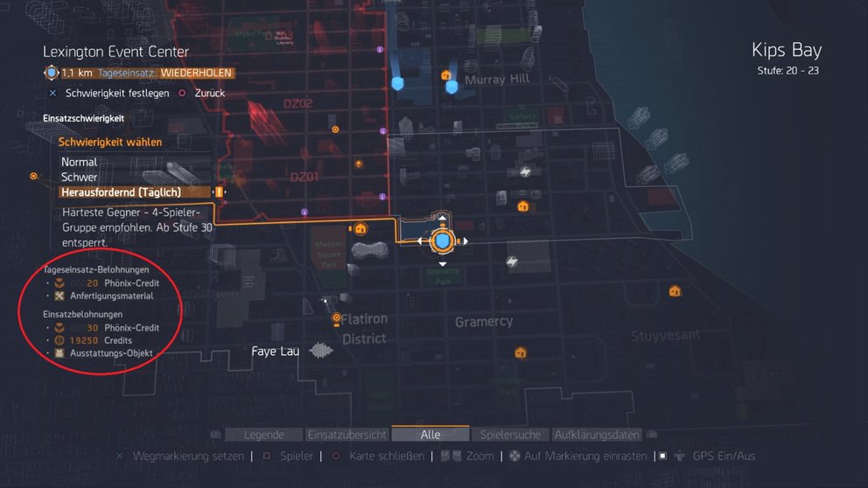
Task: Click Wegmarkierung setzen
Action: coord(188,456)
